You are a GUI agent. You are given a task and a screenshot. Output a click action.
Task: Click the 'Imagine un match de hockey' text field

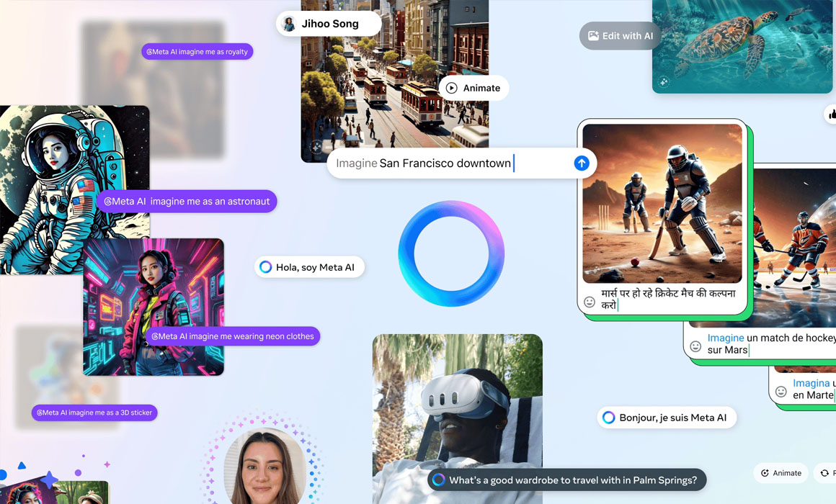point(771,343)
